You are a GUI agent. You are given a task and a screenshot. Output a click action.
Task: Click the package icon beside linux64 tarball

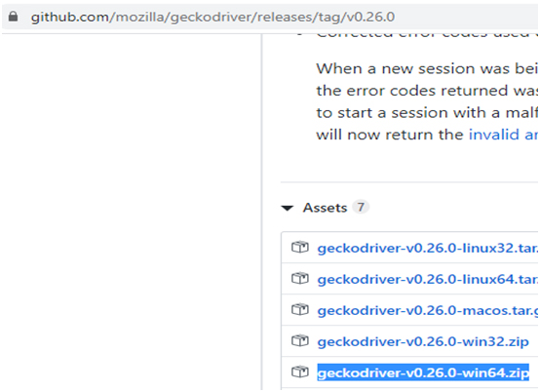(300, 278)
